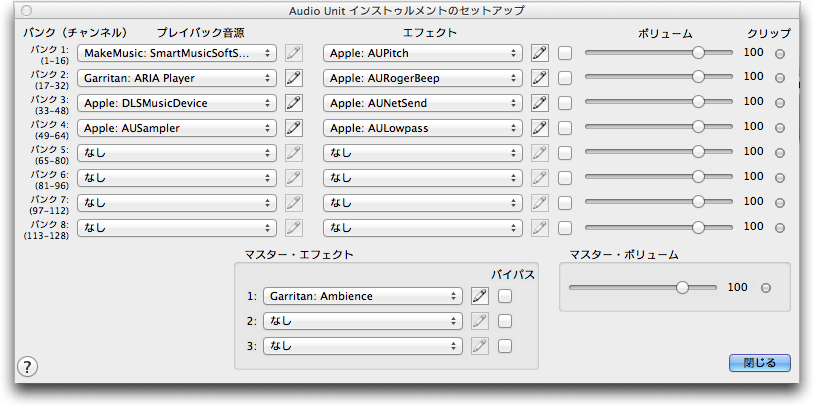Click pencil icon beside Apple: DLSMusicDevice
Screen dimensions: 814x407
click(294, 103)
